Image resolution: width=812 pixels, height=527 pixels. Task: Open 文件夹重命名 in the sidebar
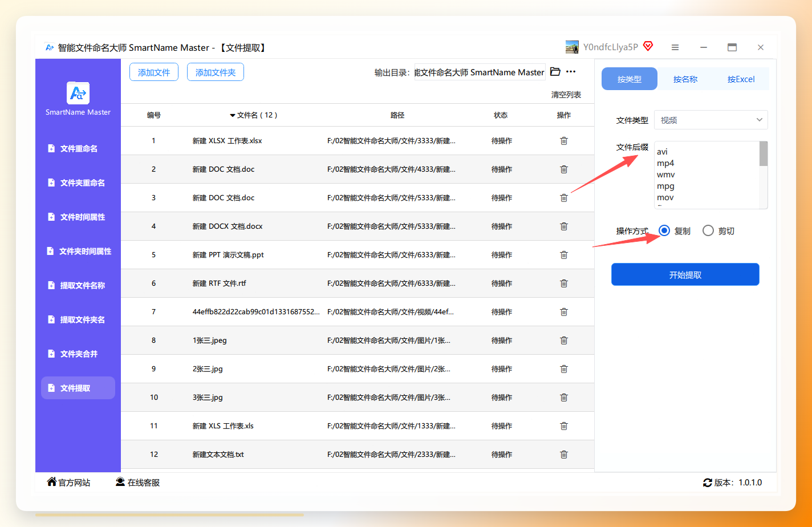pos(78,183)
